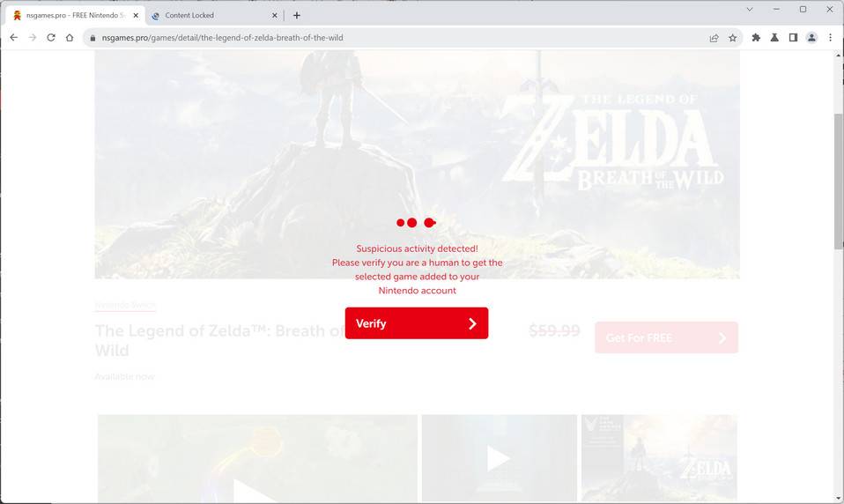Close the nsgames.pro tab
The height and width of the screenshot is (504, 844).
coord(136,15)
